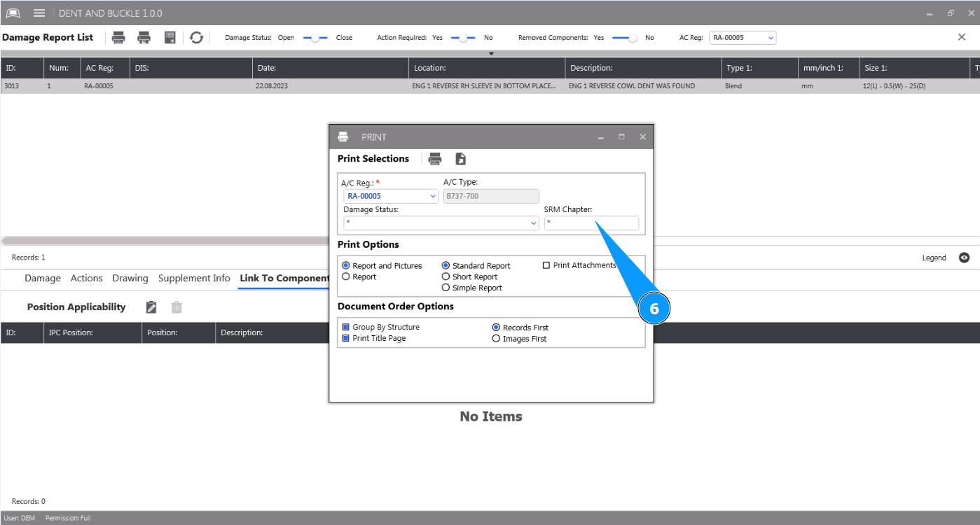Sort by the AC Reg column header
The height and width of the screenshot is (525, 980).
104,68
